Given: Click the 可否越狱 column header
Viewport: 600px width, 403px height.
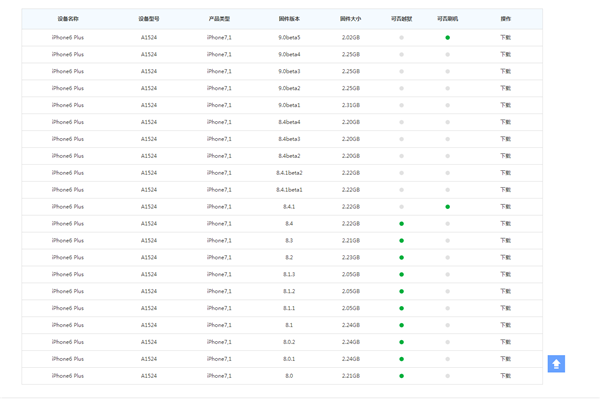Looking at the screenshot, I should [x=401, y=19].
